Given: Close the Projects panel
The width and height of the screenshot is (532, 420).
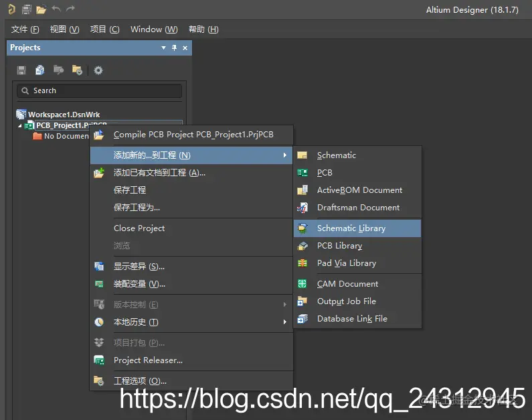Looking at the screenshot, I should pos(185,48).
